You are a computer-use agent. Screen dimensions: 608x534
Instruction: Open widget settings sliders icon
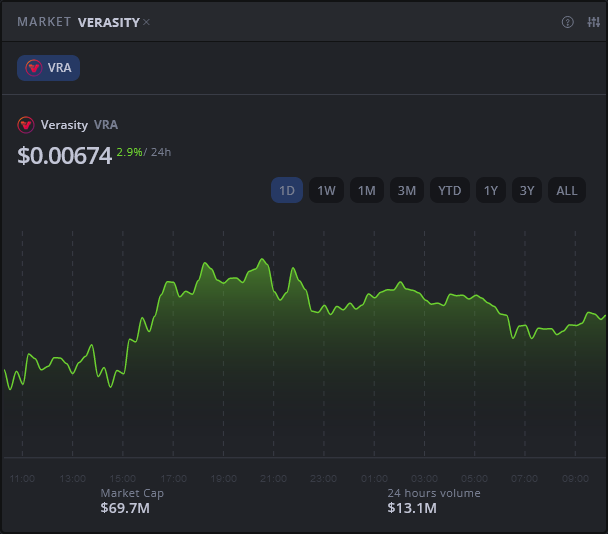click(x=593, y=22)
